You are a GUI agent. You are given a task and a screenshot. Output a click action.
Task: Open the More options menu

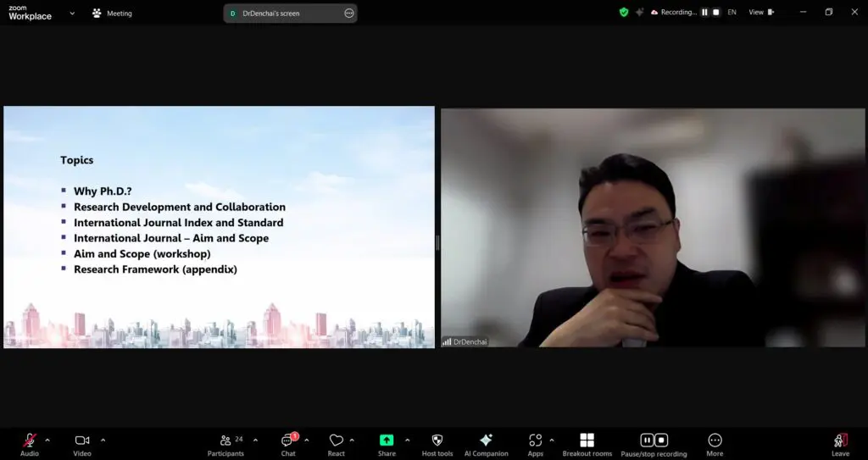pyautogui.click(x=715, y=445)
